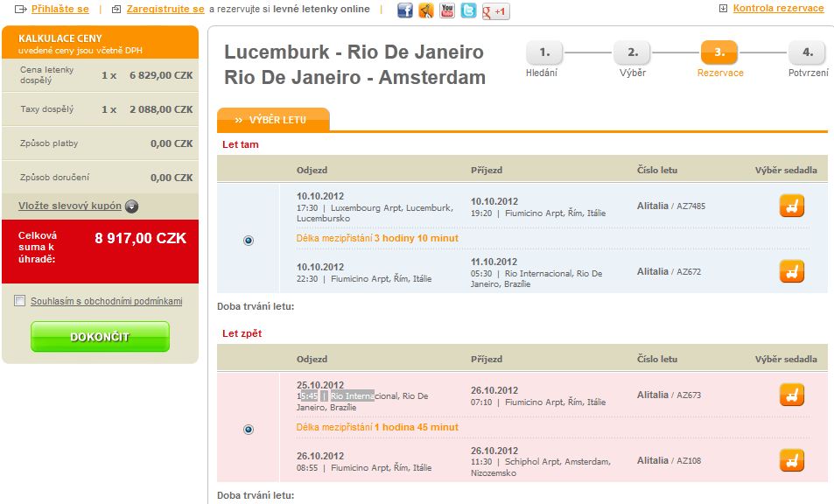834x504 pixels.
Task: Choose seat for flight AZ108
Action: (x=791, y=460)
